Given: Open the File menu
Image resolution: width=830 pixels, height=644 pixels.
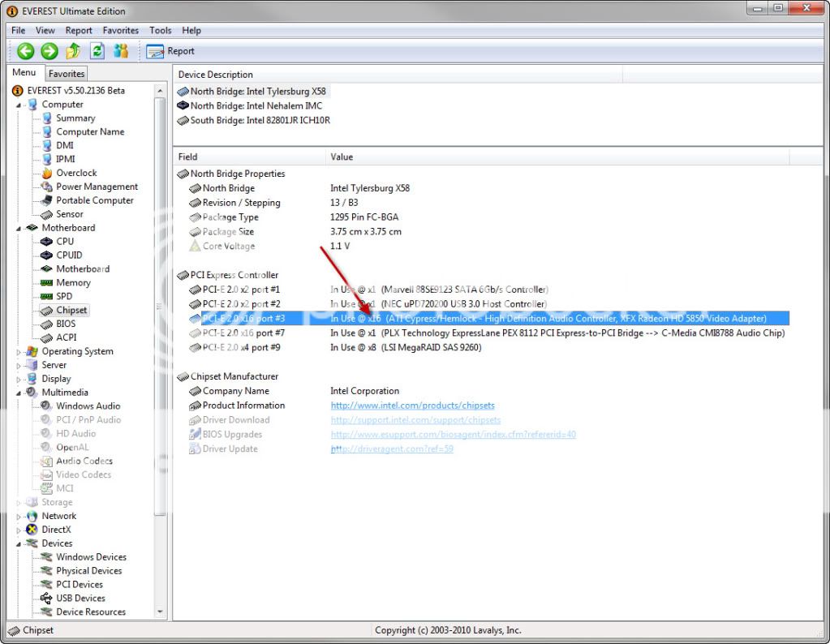Looking at the screenshot, I should click(x=19, y=30).
